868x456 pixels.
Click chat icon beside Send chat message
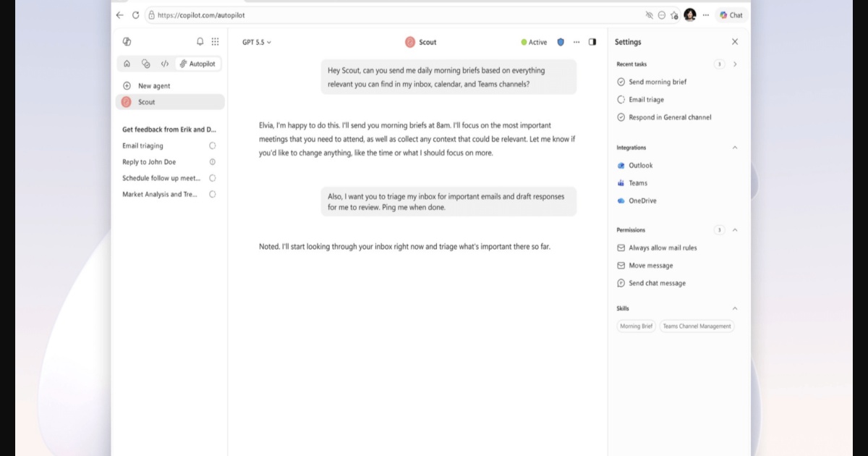[621, 283]
